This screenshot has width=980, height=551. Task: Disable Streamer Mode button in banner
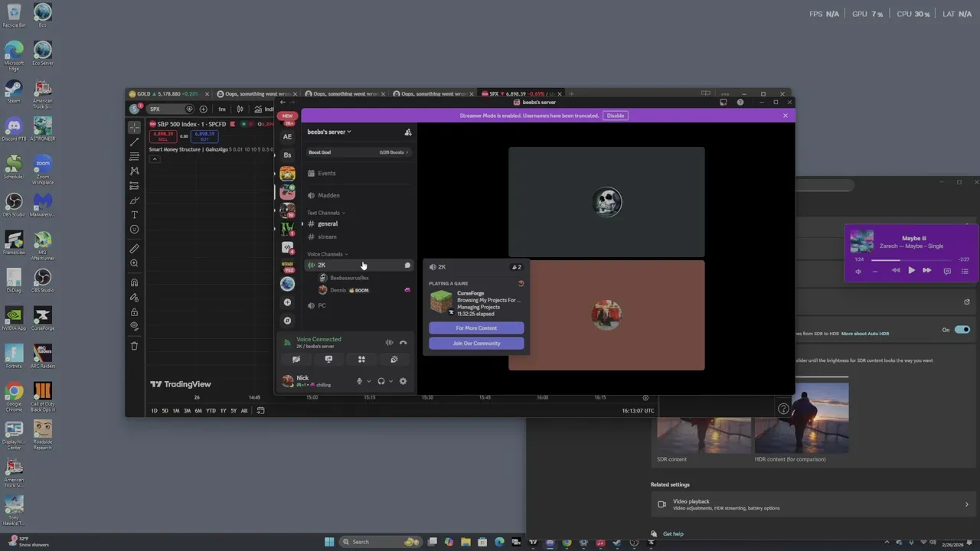pyautogui.click(x=616, y=116)
